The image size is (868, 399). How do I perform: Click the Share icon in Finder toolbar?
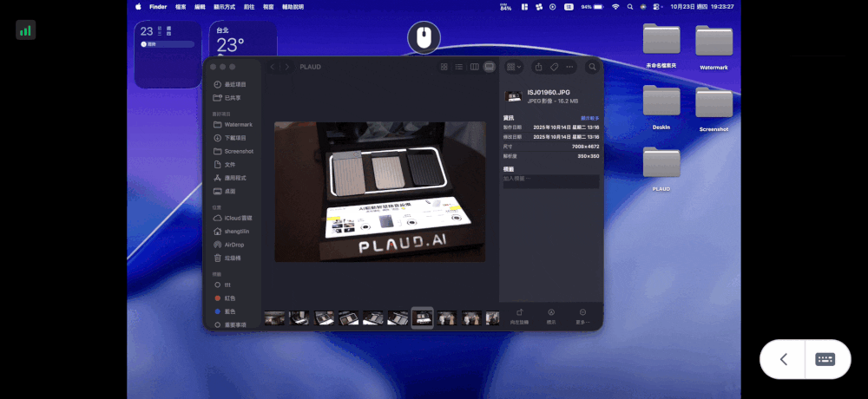click(539, 67)
